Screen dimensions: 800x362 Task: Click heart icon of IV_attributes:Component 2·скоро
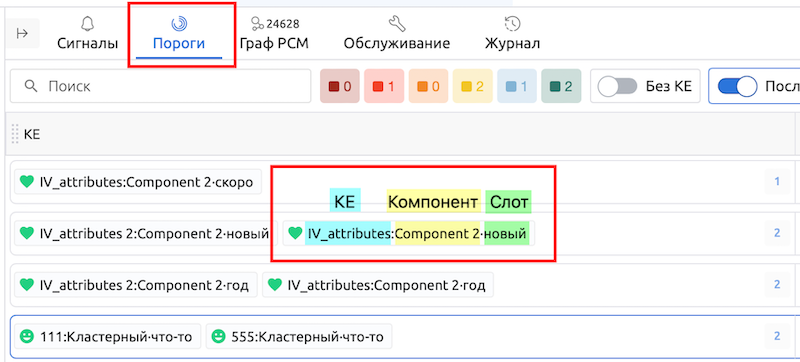click(26, 182)
